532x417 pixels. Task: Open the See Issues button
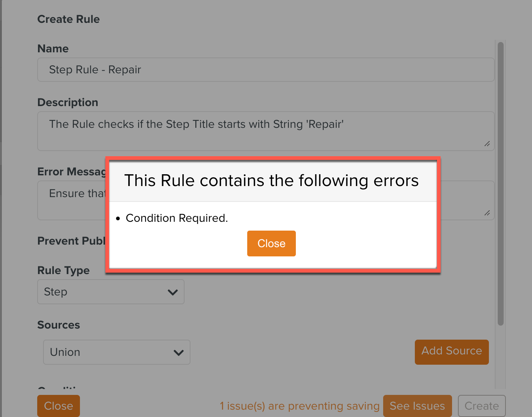(x=417, y=406)
